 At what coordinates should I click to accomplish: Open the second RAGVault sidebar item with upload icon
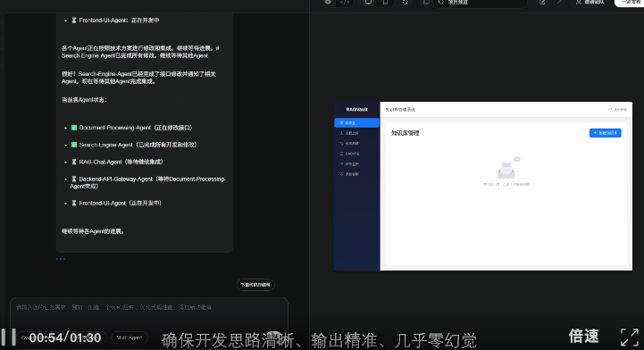356,133
